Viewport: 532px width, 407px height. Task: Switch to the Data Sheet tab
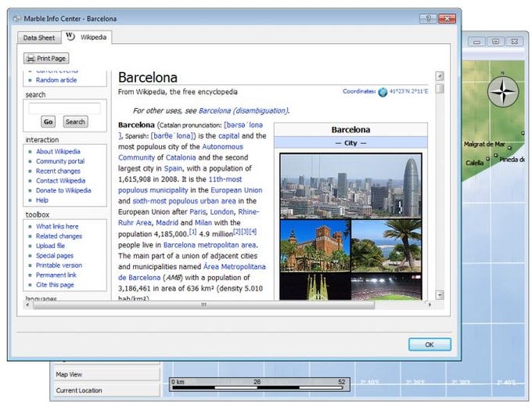pos(38,38)
